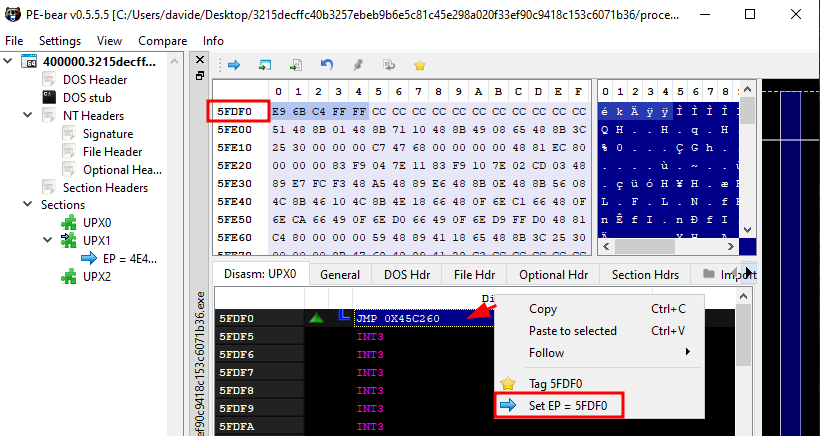Switch to the Optional Hdr tab
The width and height of the screenshot is (820, 436).
pyautogui.click(x=556, y=275)
